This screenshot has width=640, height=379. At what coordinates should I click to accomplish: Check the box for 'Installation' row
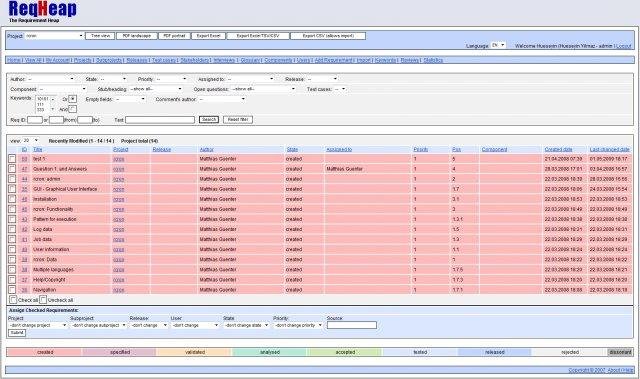(x=12, y=199)
